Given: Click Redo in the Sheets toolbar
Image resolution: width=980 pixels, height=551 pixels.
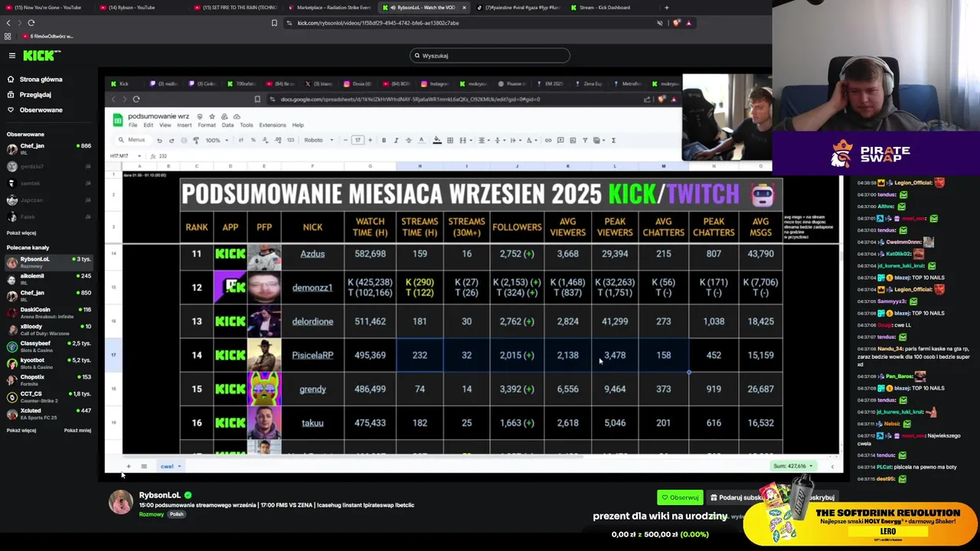Looking at the screenshot, I should tap(171, 140).
